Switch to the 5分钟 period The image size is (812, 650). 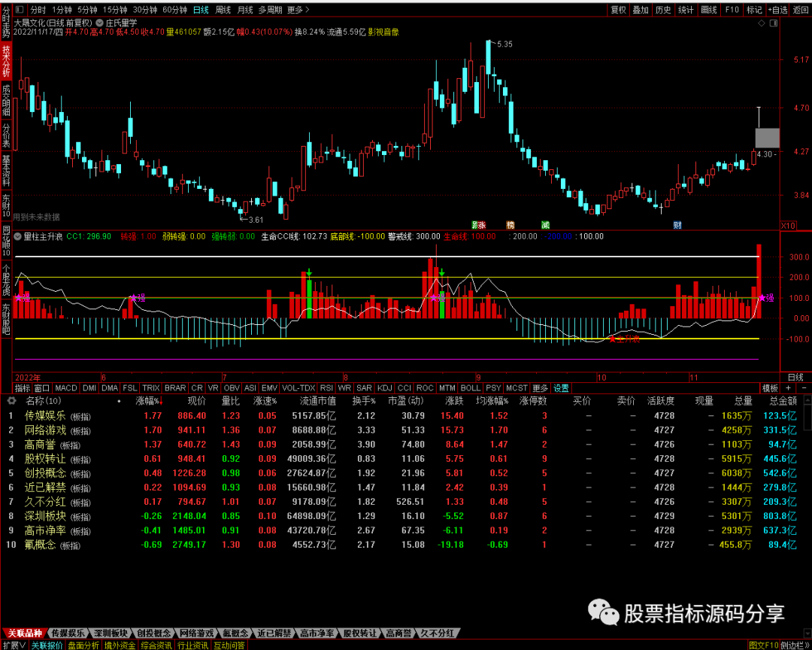coord(87,9)
